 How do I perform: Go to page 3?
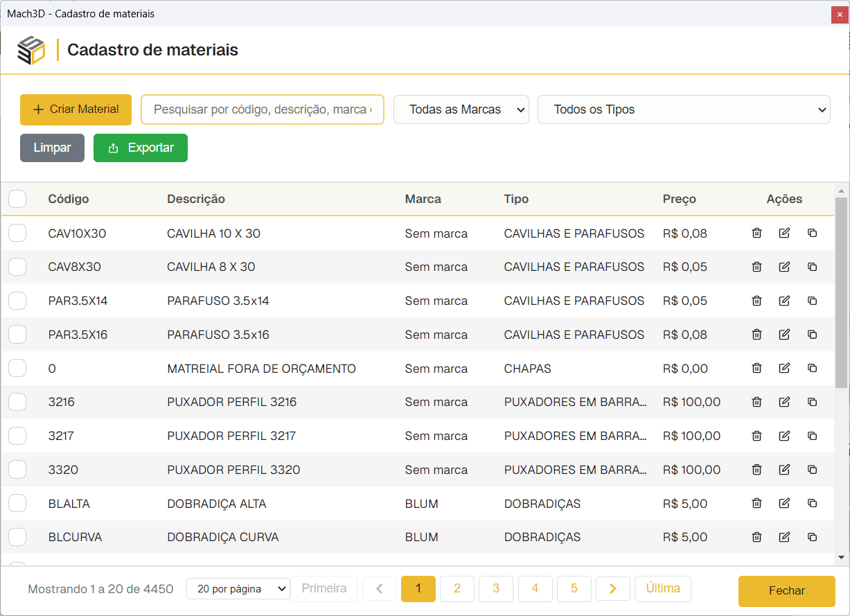[496, 588]
